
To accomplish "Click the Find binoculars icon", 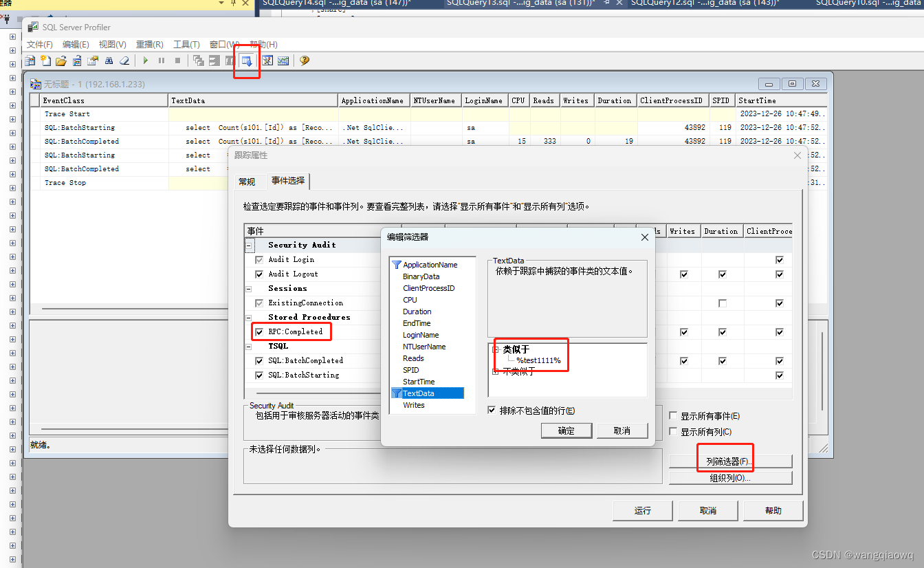I will click(109, 61).
